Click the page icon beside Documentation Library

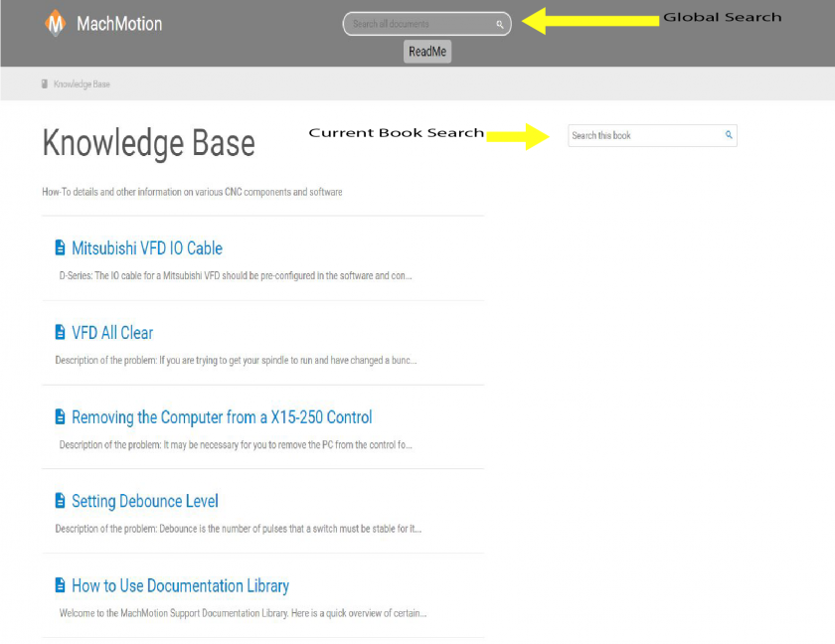click(61, 585)
